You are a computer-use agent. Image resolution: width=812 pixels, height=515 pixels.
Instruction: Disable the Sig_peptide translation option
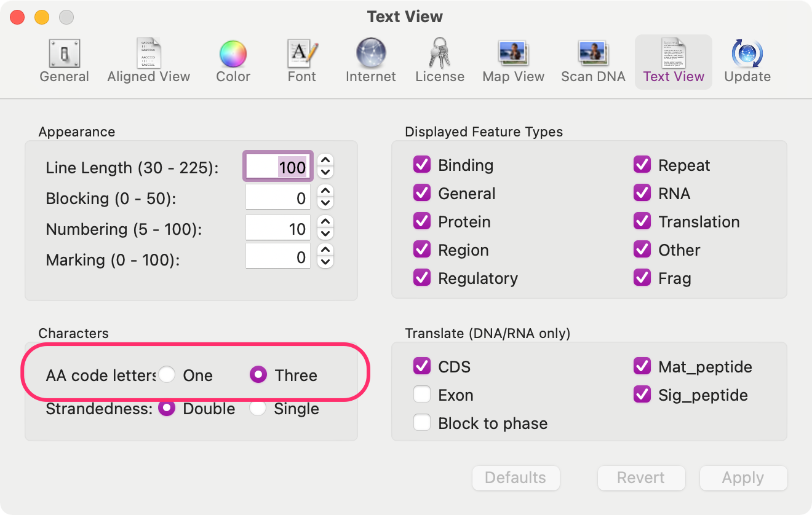pyautogui.click(x=642, y=395)
